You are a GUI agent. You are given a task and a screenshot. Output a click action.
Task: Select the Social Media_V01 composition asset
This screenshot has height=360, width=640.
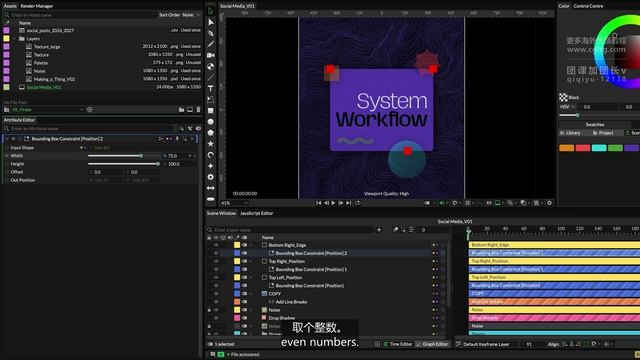point(44,87)
